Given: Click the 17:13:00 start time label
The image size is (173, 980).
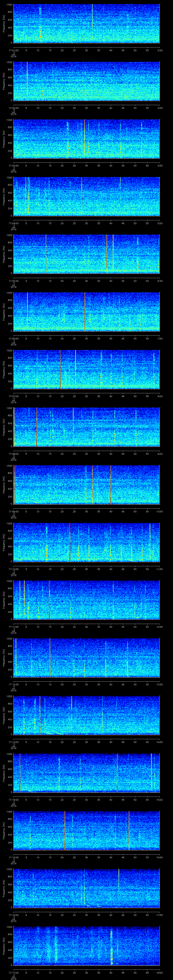Looking at the screenshot, I should click(x=13, y=742).
